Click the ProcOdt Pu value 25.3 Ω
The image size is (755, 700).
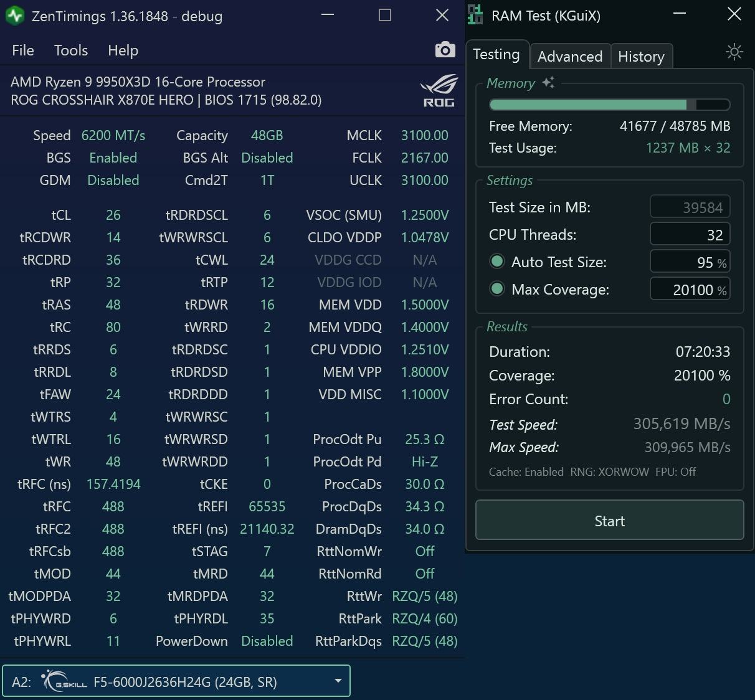424,439
